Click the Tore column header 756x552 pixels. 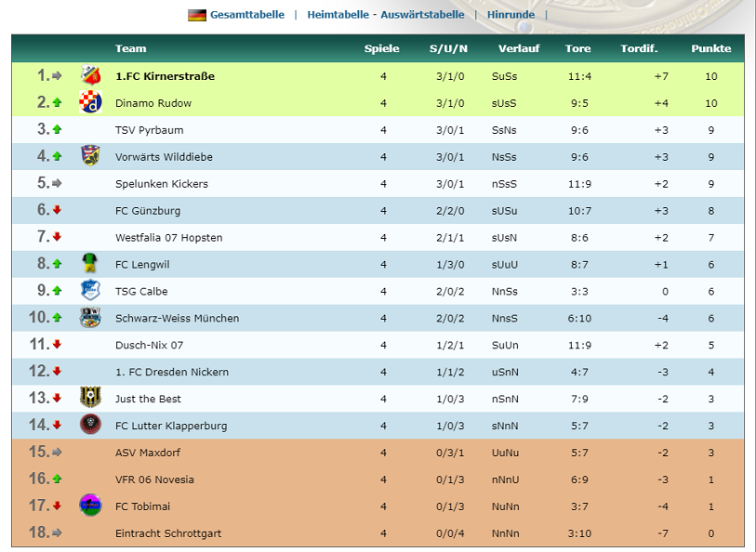tap(578, 48)
